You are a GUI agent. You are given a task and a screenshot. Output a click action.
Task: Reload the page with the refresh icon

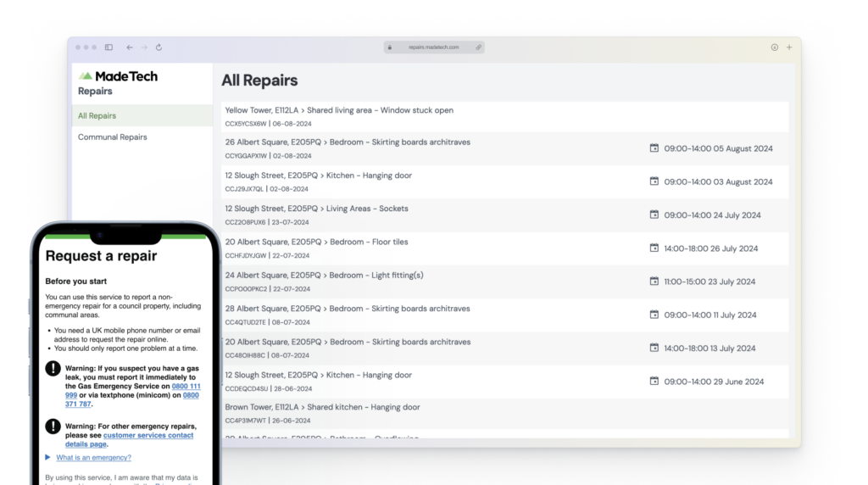coord(159,47)
